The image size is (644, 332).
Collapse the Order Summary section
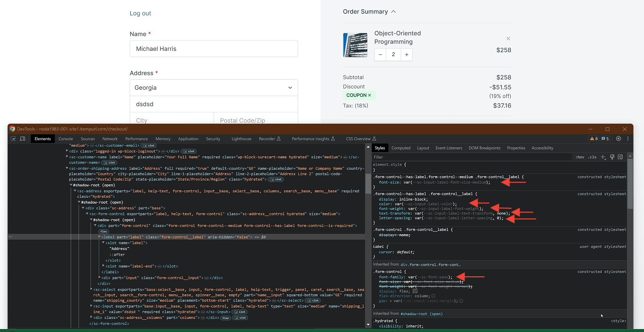pyautogui.click(x=393, y=12)
